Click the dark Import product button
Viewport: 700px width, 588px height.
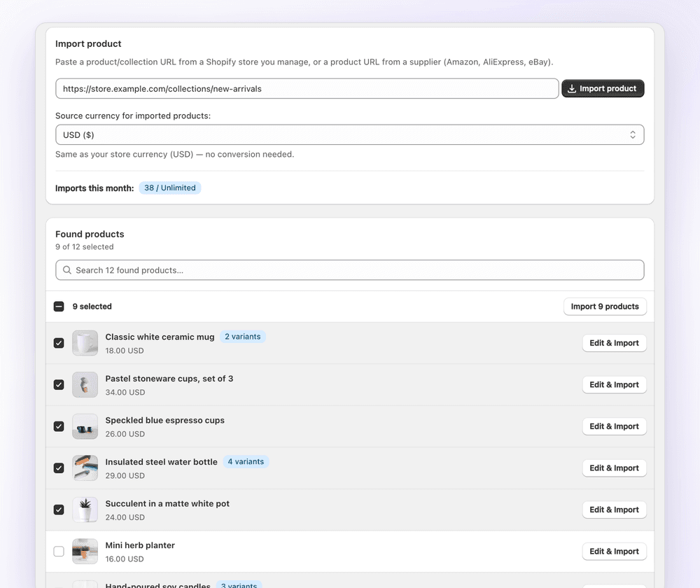click(x=603, y=88)
